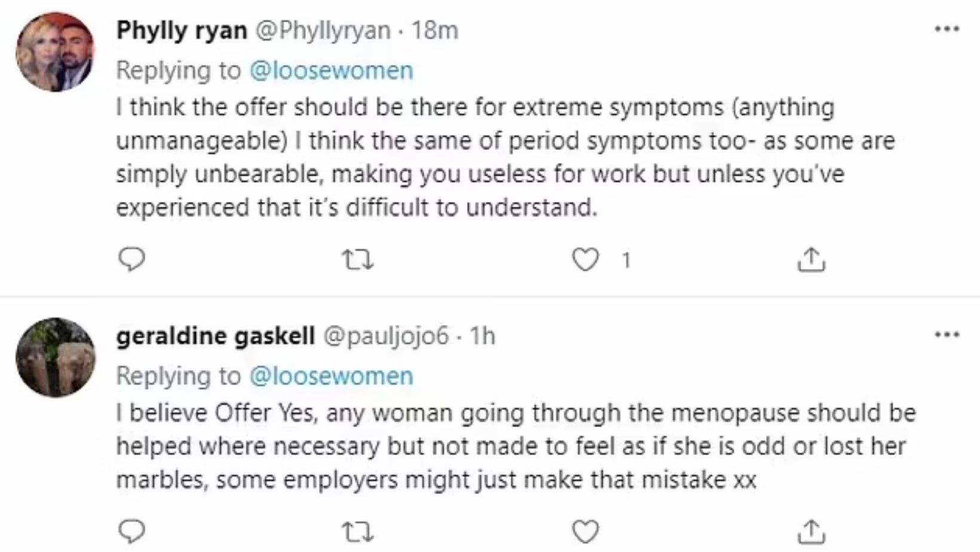Image resolution: width=980 pixels, height=552 pixels.
Task: Click the @Phyllyryan handle
Action: (323, 30)
